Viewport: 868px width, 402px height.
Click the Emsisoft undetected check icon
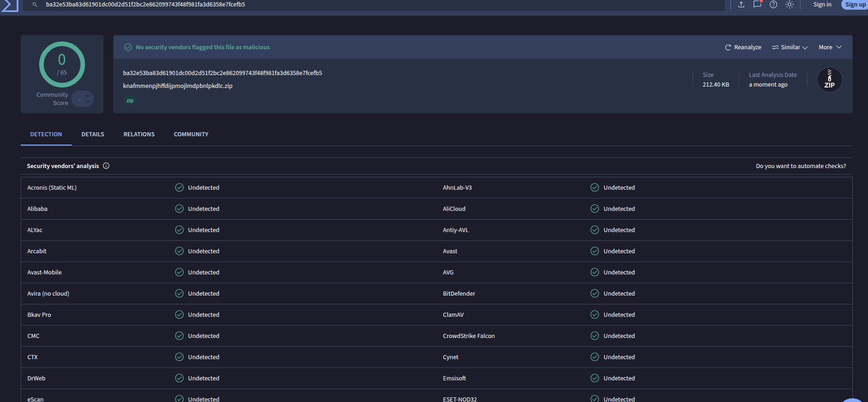[x=595, y=378]
